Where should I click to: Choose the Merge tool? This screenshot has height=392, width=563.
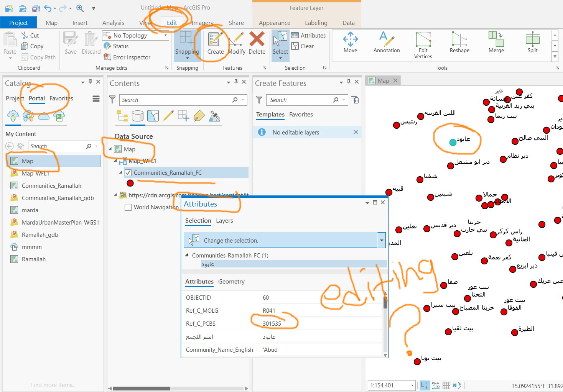coord(496,43)
